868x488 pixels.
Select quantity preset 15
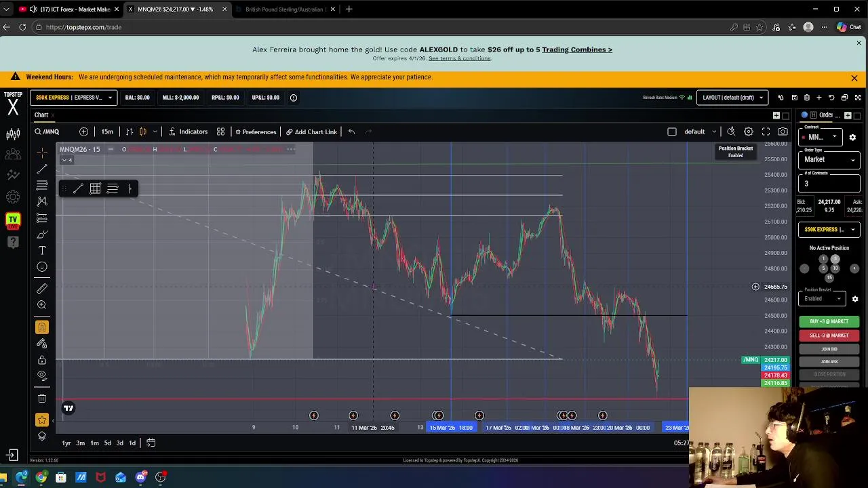829,278
